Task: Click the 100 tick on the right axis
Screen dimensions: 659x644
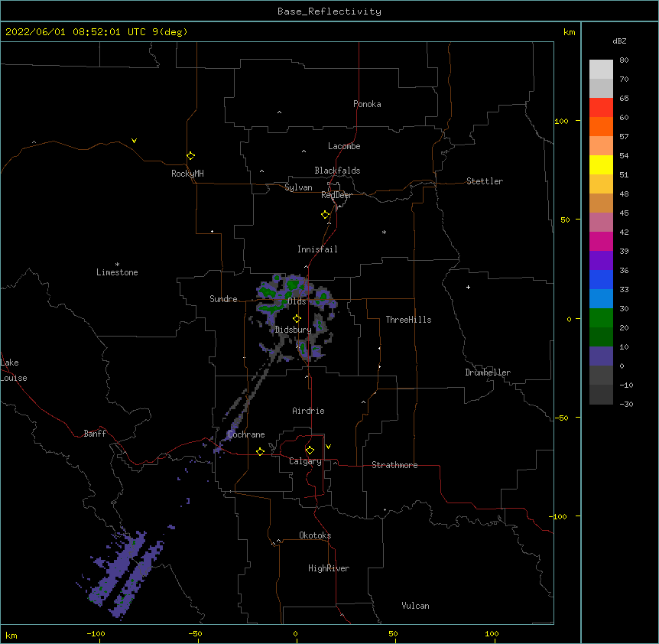Action: (x=561, y=121)
